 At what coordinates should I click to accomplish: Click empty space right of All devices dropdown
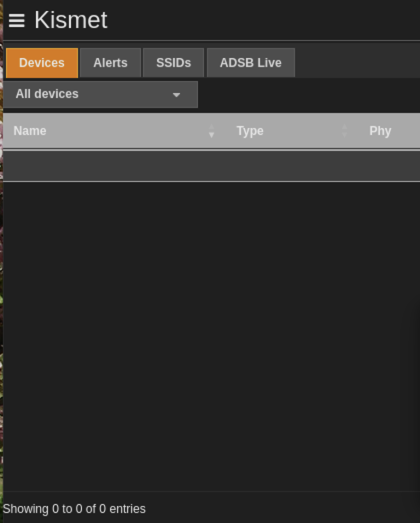pyautogui.click(x=306, y=94)
